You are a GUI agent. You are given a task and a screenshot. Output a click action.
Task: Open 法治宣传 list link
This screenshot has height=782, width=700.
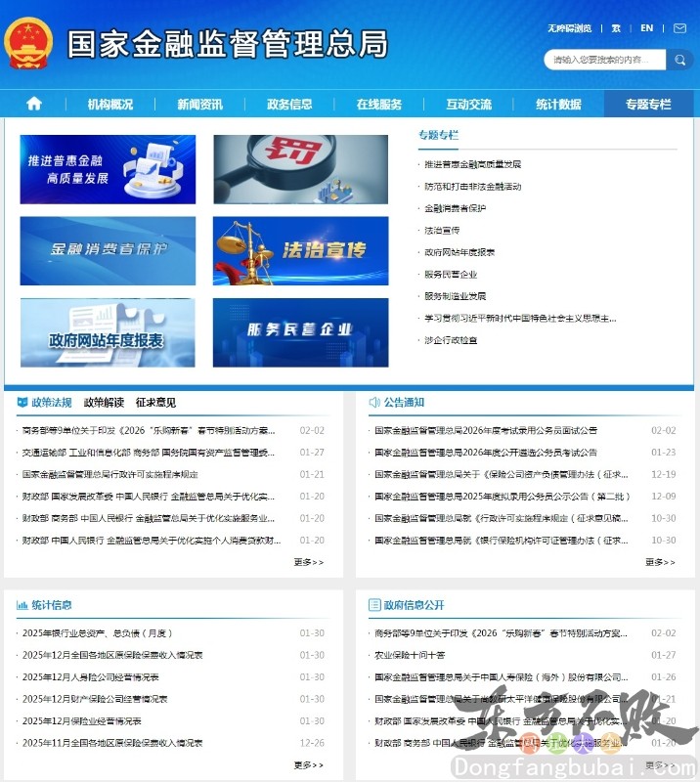click(x=442, y=231)
